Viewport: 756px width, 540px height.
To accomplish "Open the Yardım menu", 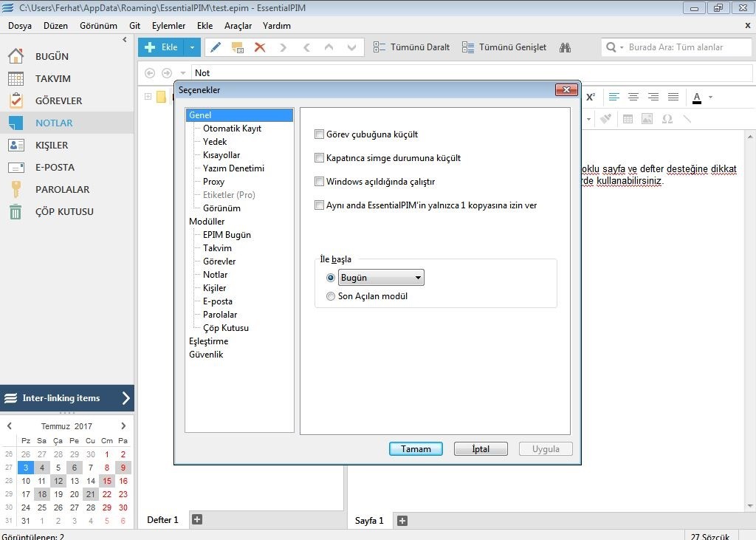I will point(277,26).
